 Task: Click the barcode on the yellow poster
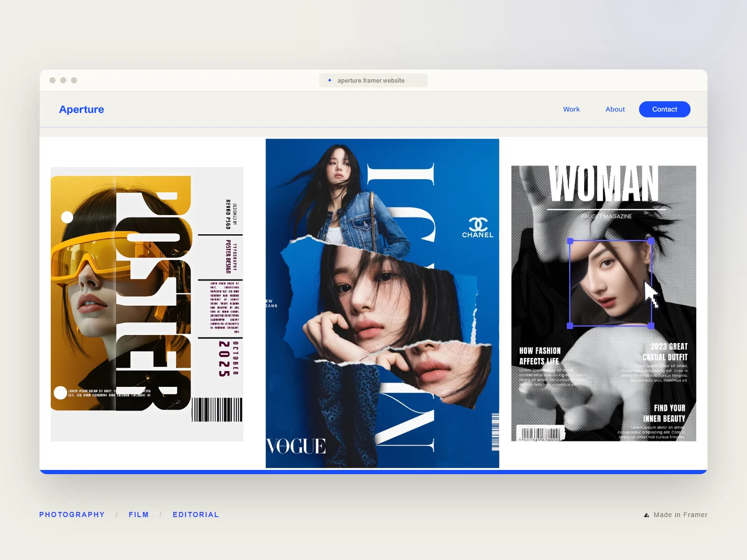tap(217, 410)
